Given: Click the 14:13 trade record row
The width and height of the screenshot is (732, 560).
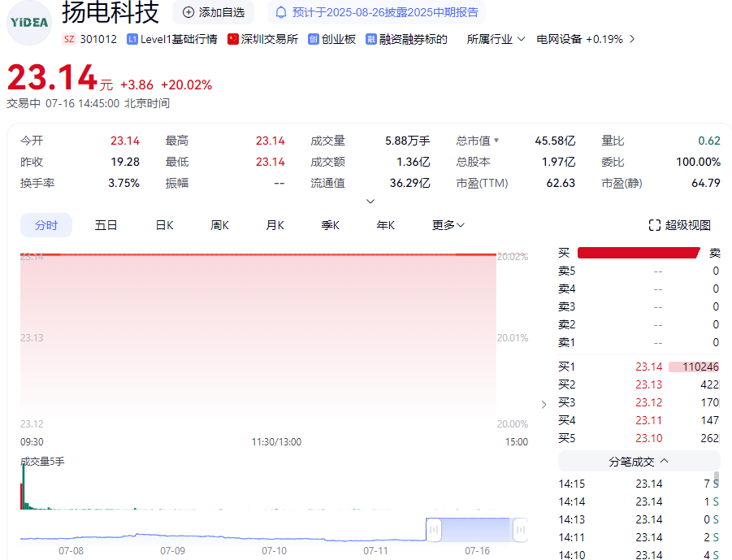Looking at the screenshot, I should pyautogui.click(x=639, y=519).
